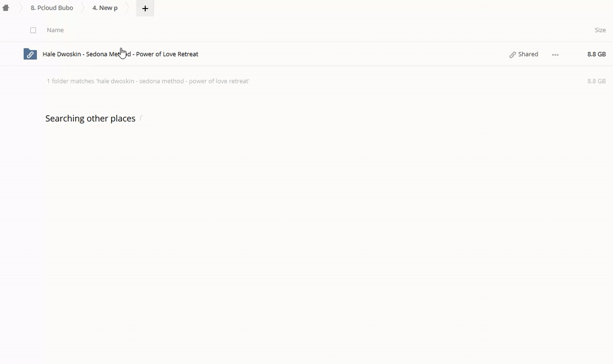Go to the home root folder icon
The width and height of the screenshot is (613, 364).
(x=6, y=8)
